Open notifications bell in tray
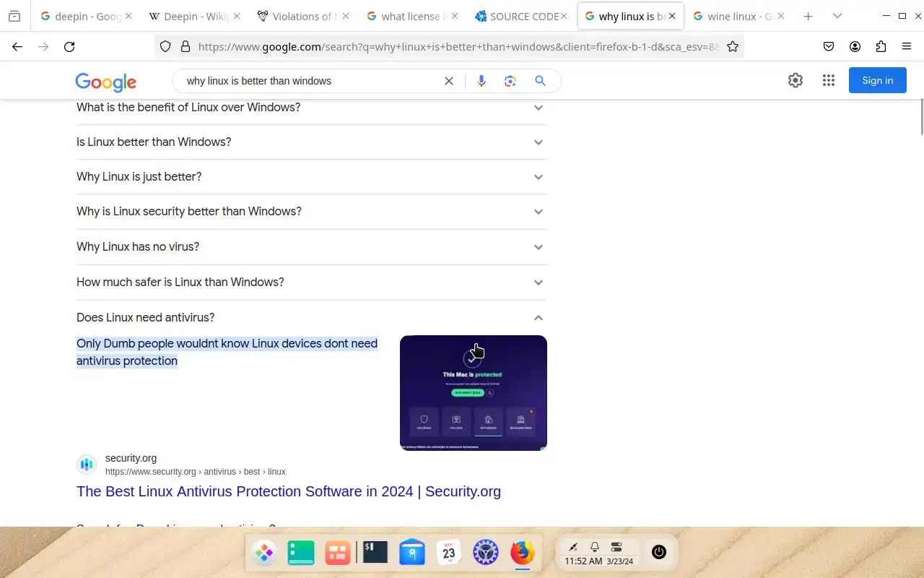 pyautogui.click(x=595, y=547)
